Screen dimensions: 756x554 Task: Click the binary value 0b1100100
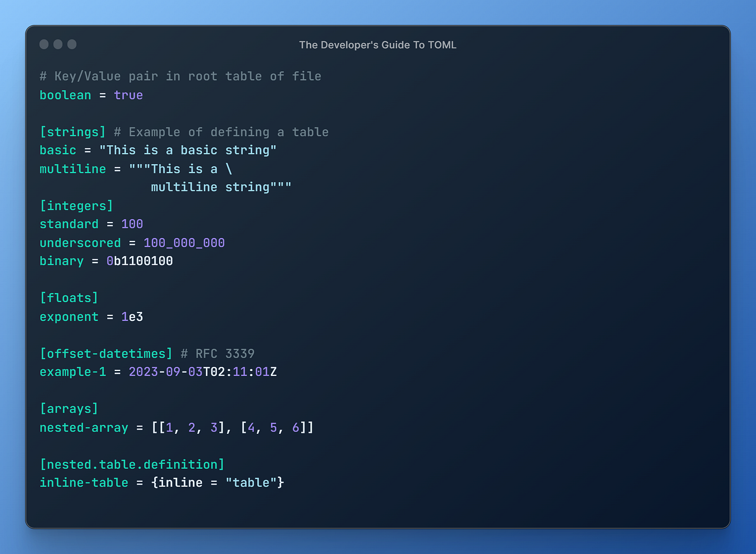140,260
